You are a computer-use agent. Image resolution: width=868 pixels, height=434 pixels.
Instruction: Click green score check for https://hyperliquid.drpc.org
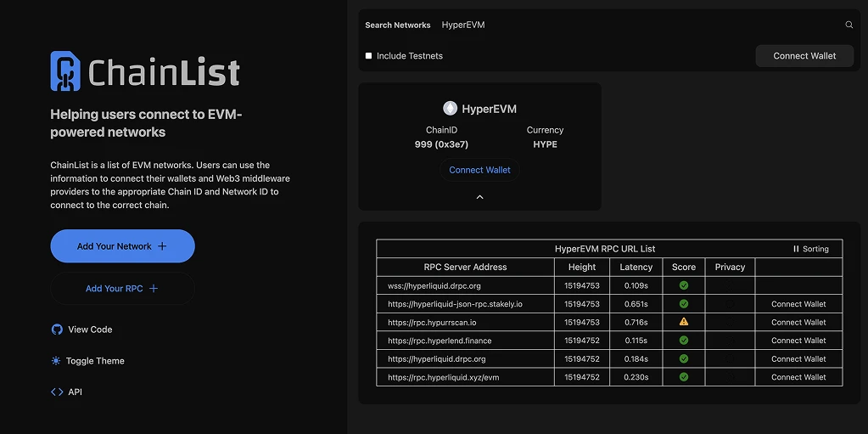684,358
